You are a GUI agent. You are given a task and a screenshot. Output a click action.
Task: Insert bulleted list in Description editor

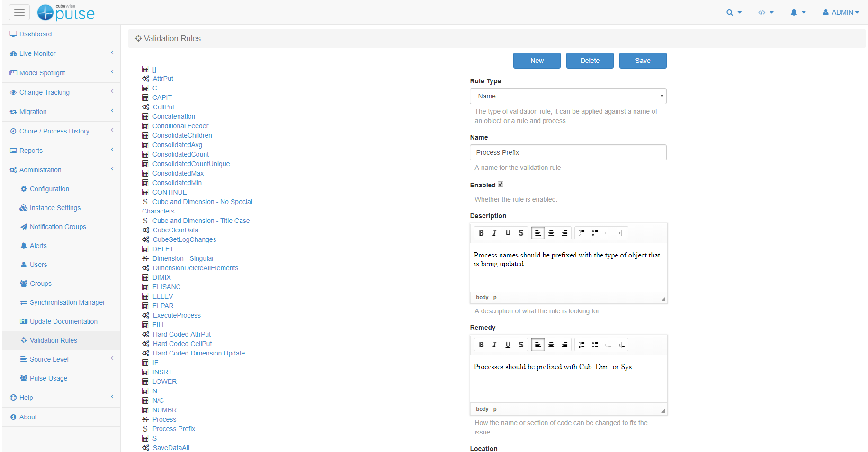tap(595, 233)
